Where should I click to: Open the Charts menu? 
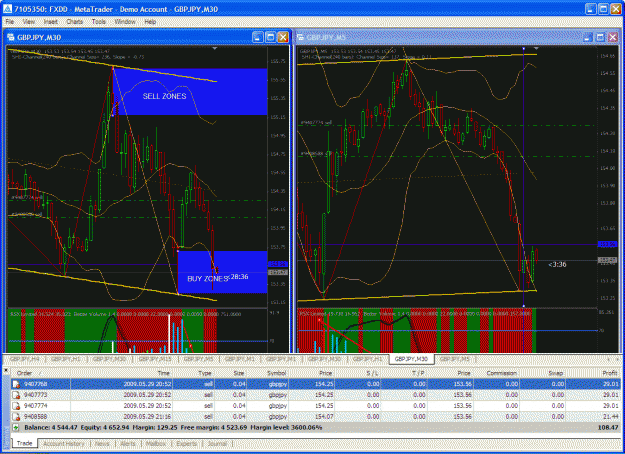[x=75, y=22]
